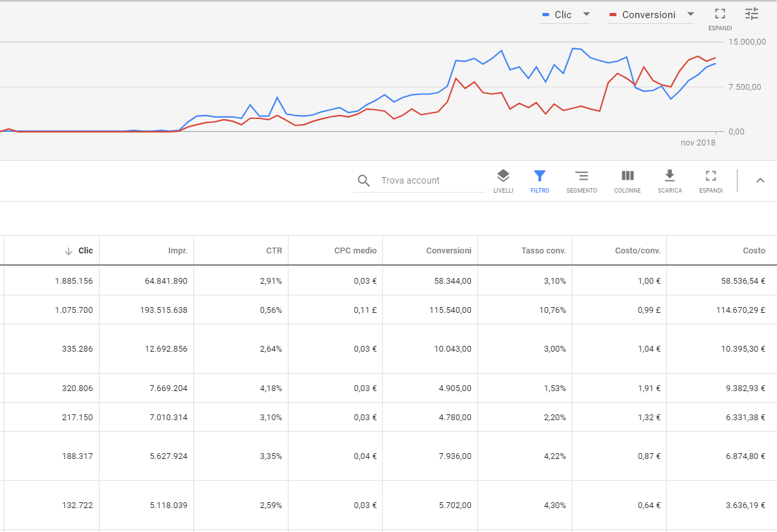777x532 pixels.
Task: Open the Clic metric dropdown
Action: [x=586, y=14]
